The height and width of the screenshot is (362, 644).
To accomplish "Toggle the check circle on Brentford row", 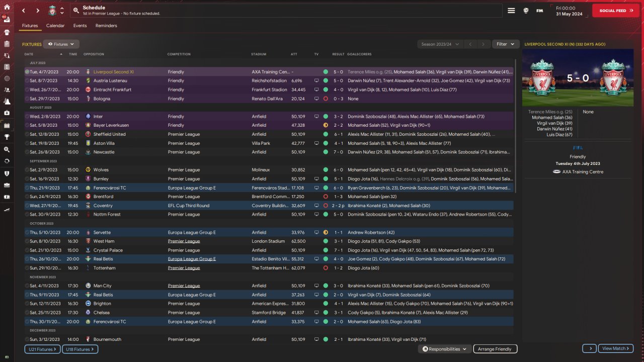I will tap(27, 197).
